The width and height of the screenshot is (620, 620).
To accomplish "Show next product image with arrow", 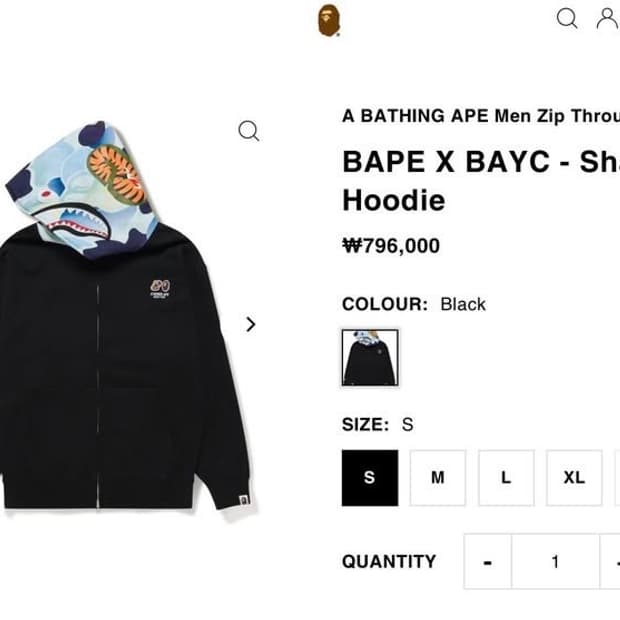I will click(250, 324).
